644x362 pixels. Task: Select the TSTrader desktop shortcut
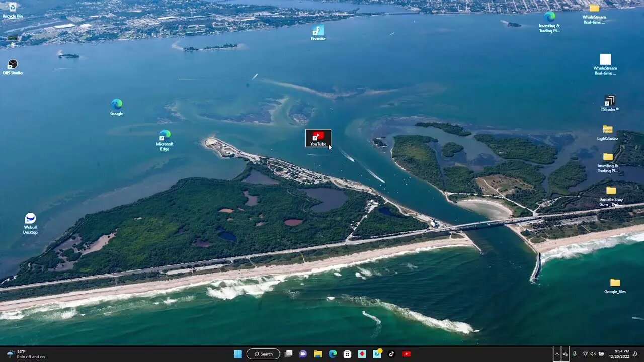pos(610,103)
